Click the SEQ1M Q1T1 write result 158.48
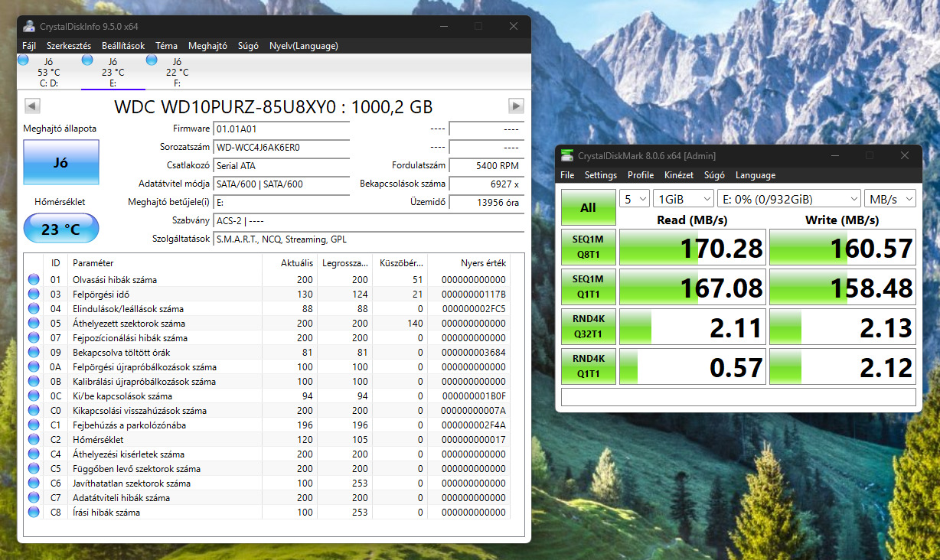940x560 pixels. pyautogui.click(x=842, y=287)
